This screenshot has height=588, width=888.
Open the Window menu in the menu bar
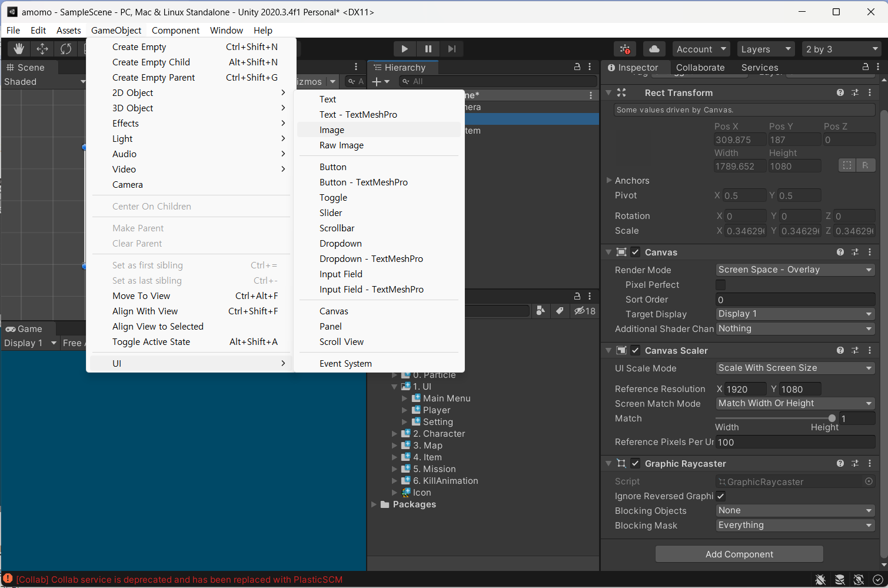pos(227,30)
